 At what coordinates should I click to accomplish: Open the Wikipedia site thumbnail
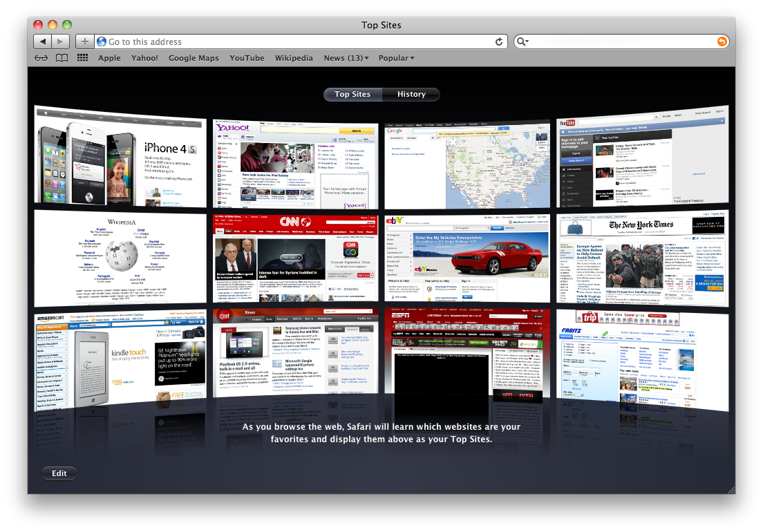click(x=120, y=258)
